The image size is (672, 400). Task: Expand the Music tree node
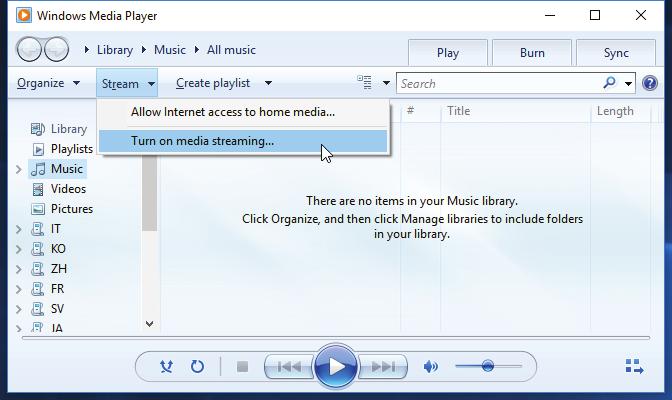tap(18, 169)
